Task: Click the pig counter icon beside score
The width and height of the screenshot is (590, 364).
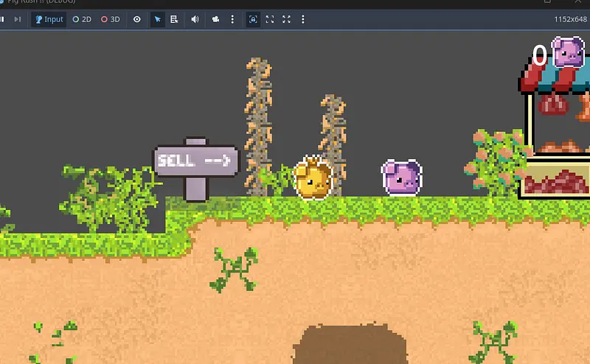Action: [568, 52]
